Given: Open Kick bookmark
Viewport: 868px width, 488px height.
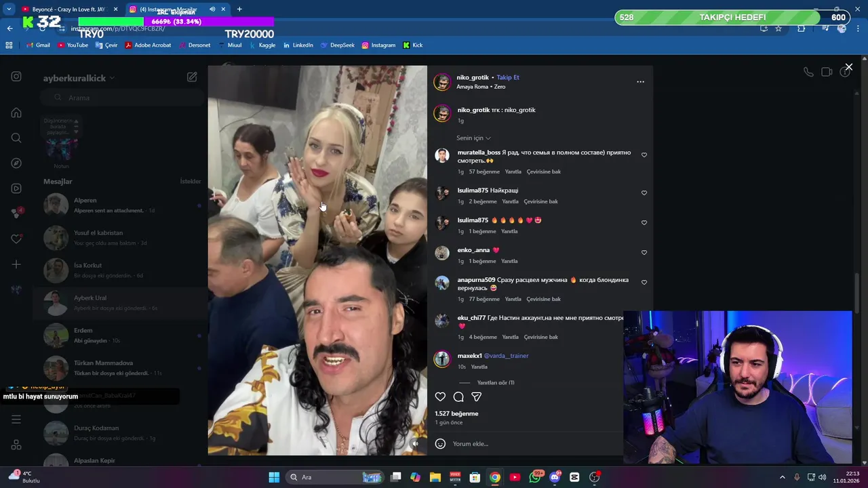Looking at the screenshot, I should click(x=413, y=45).
